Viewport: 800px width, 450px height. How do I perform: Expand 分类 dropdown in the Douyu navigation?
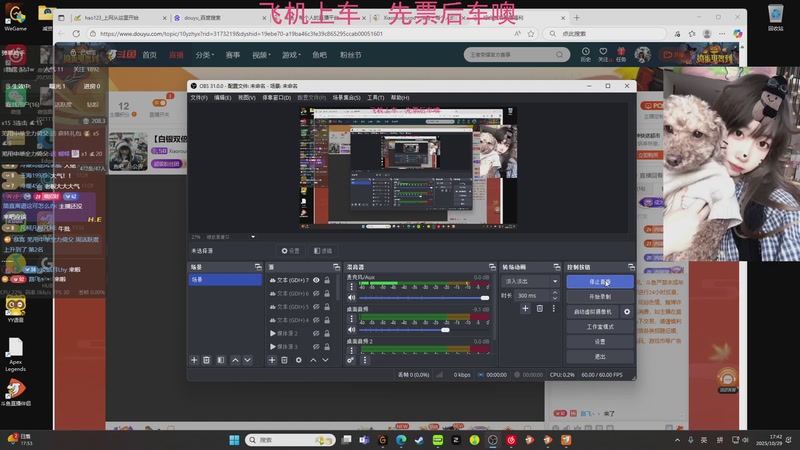[205, 55]
